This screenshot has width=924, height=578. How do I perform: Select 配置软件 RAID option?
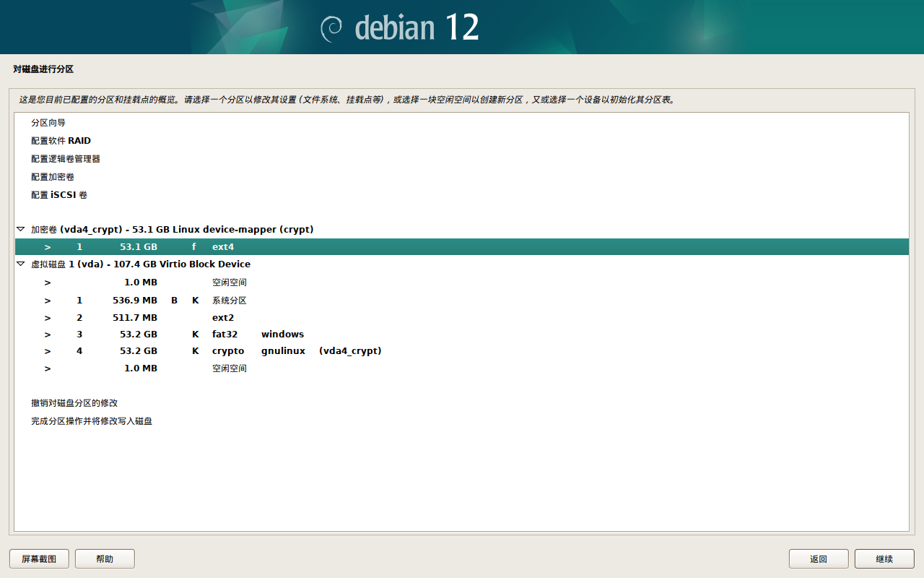[x=461, y=141]
